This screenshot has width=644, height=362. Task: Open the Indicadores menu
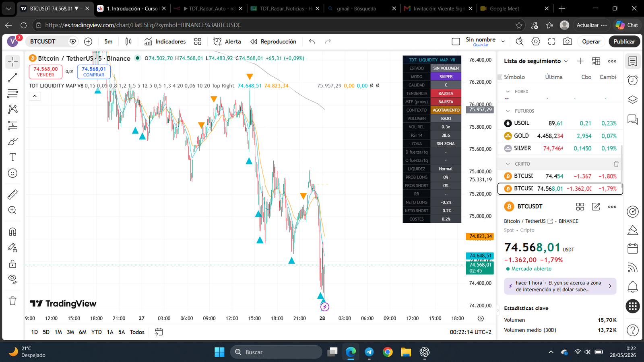(165, 41)
